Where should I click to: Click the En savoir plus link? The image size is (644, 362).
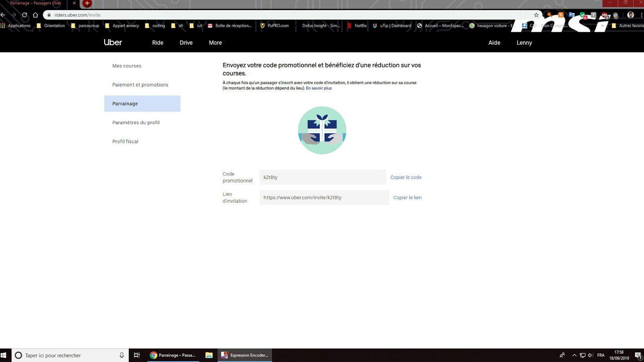pyautogui.click(x=319, y=88)
